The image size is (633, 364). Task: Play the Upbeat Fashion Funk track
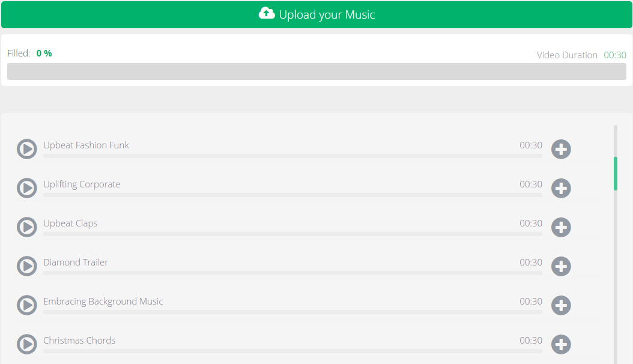coord(27,149)
